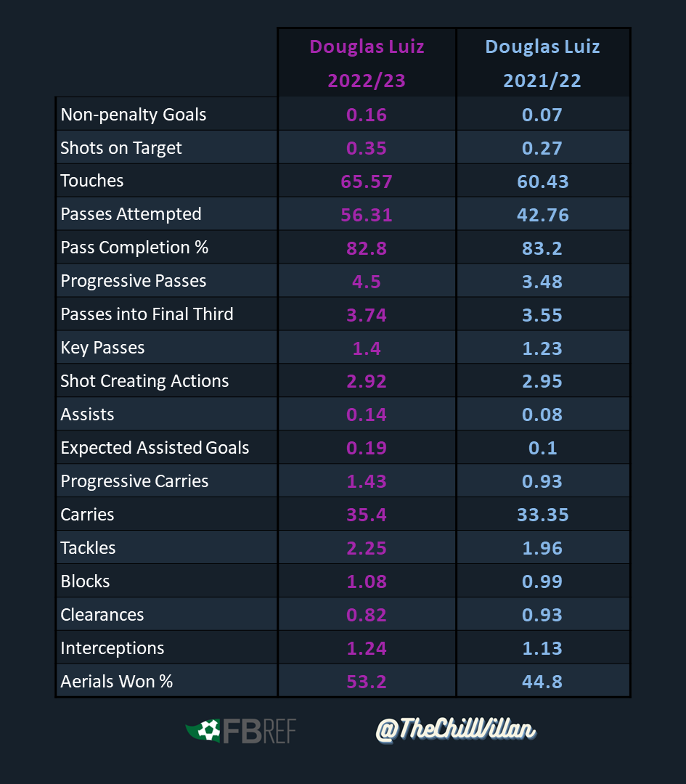686x784 pixels.
Task: Select the Douglas Luiz 2022/23 column header
Action: click(367, 63)
